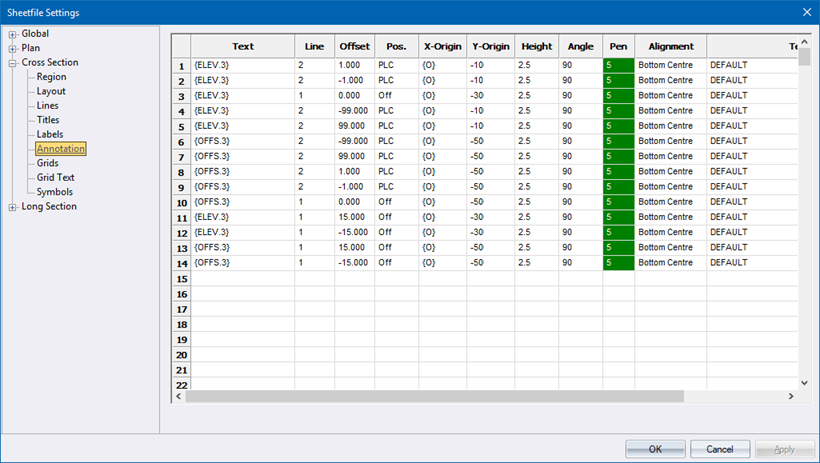820x463 pixels.
Task: Select Region under Cross Section
Action: (x=51, y=77)
